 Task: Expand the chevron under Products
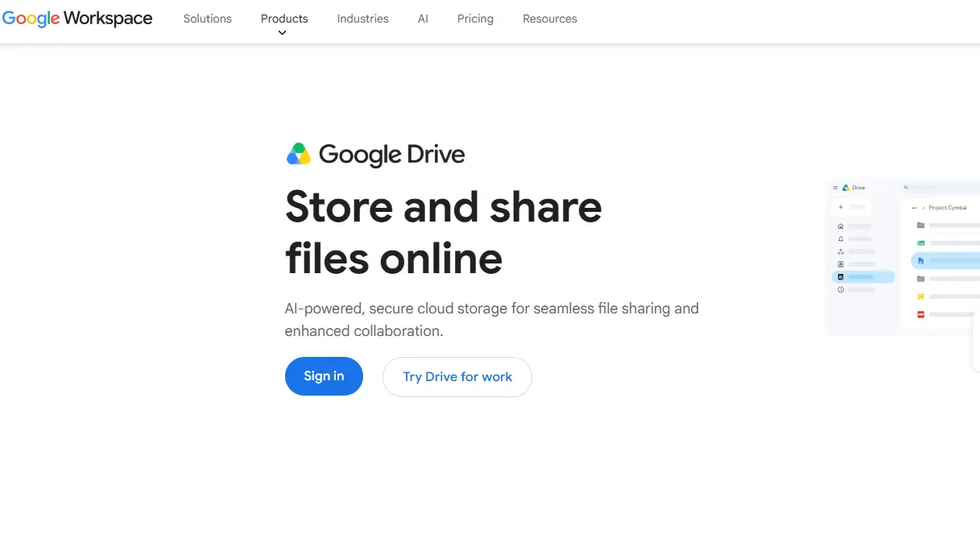pos(282,33)
